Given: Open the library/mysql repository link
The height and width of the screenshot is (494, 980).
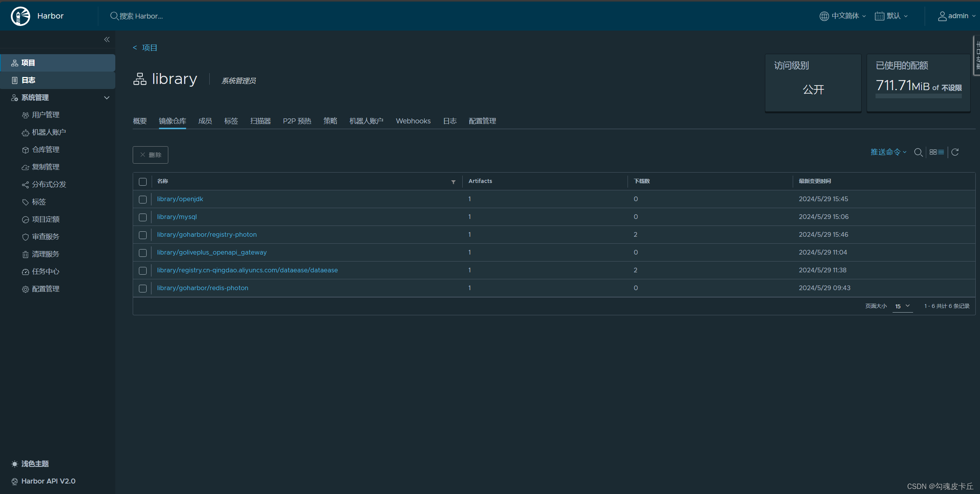Looking at the screenshot, I should pos(177,217).
